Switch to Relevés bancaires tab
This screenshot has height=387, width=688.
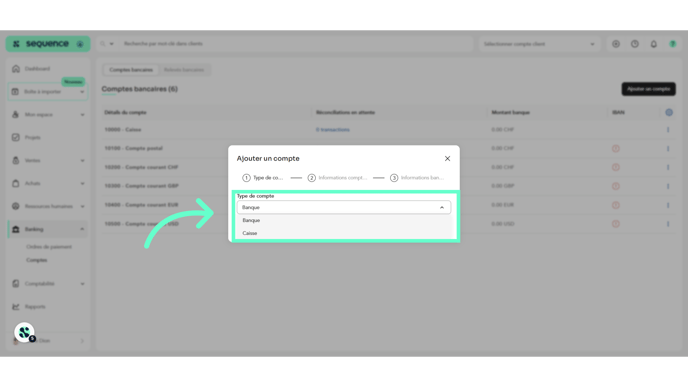(184, 70)
